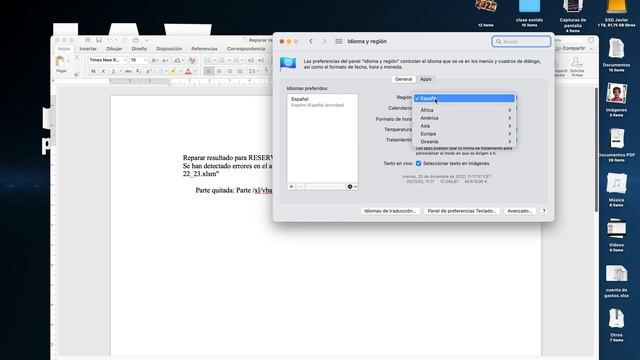Open the Apps tab in Idioma y región

pos(426,79)
